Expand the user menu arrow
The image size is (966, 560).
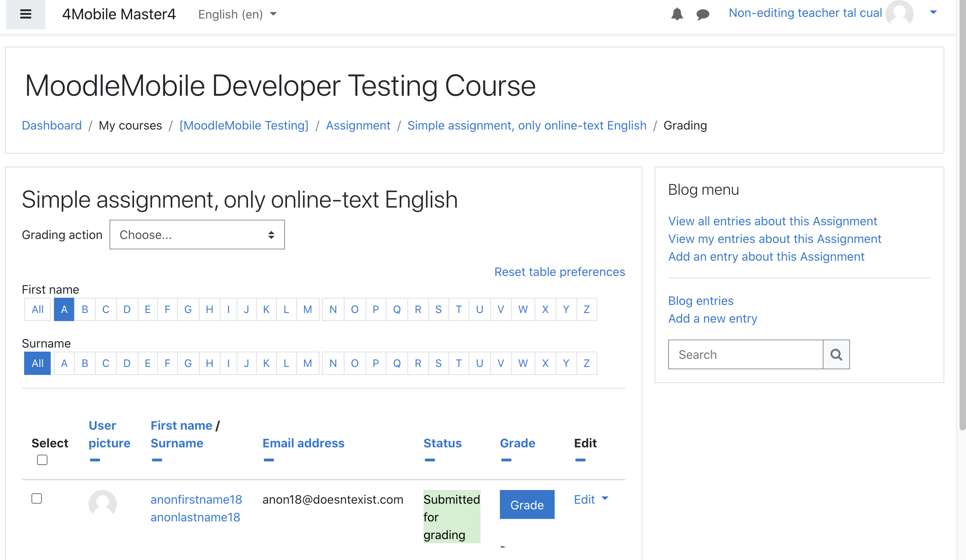coord(933,12)
